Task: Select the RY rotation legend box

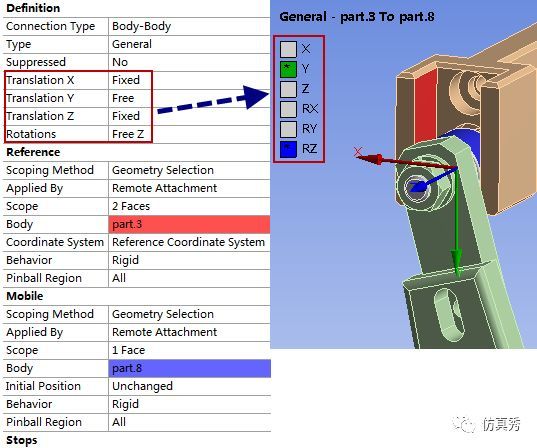Action: 288,129
